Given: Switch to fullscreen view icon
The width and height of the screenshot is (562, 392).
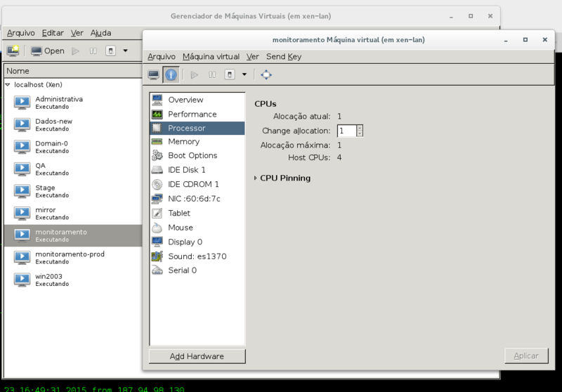Looking at the screenshot, I should coord(266,74).
